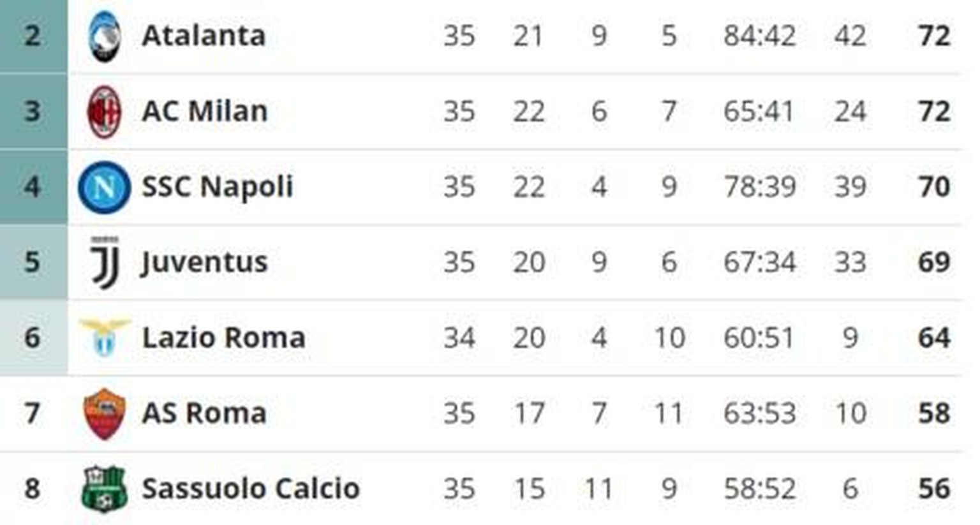Screen dimensions: 980x525
Task: Click Sassuolo Calcio's 56 points total
Action: (934, 489)
